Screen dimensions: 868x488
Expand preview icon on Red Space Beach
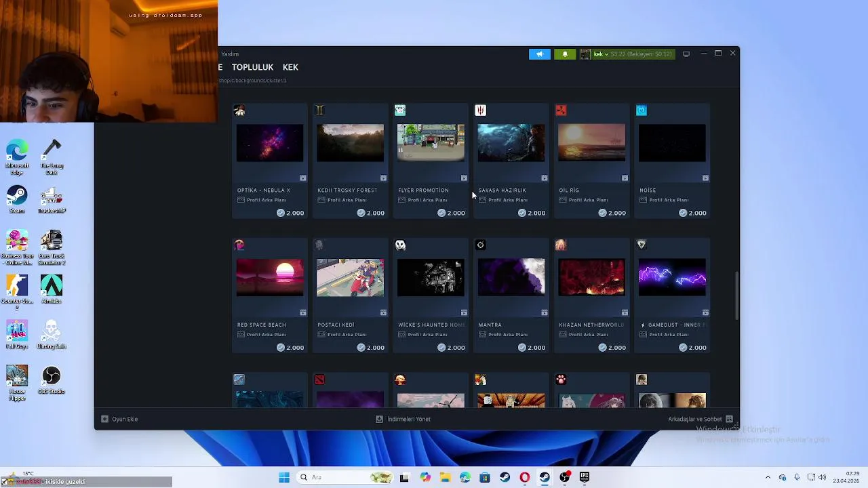click(x=303, y=312)
